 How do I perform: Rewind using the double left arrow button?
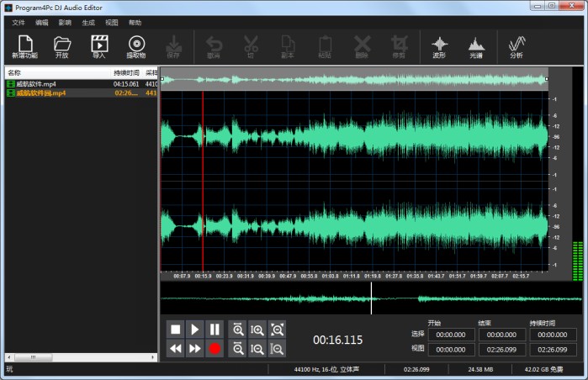pyautogui.click(x=175, y=348)
